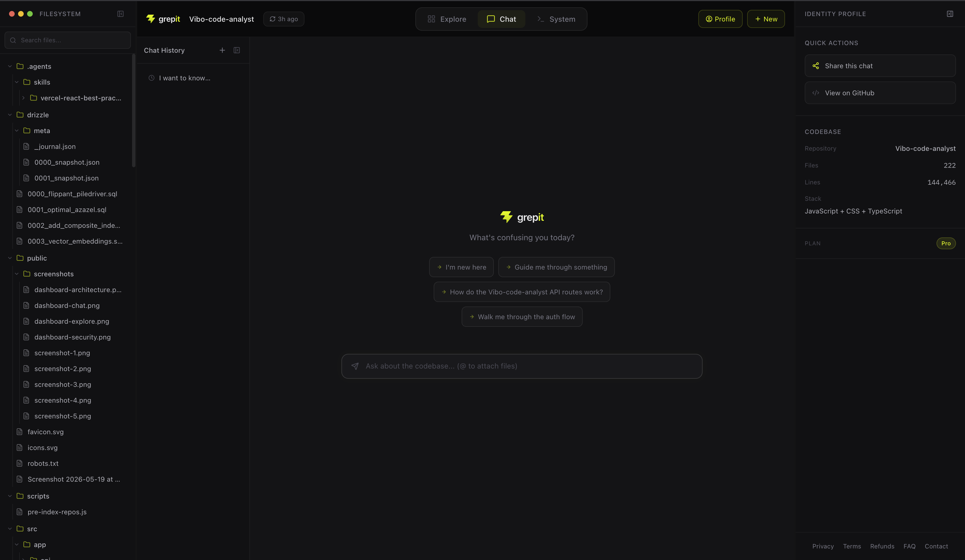Click the file tree vertical scrollbar
Image resolution: width=965 pixels, height=560 pixels.
click(x=134, y=111)
